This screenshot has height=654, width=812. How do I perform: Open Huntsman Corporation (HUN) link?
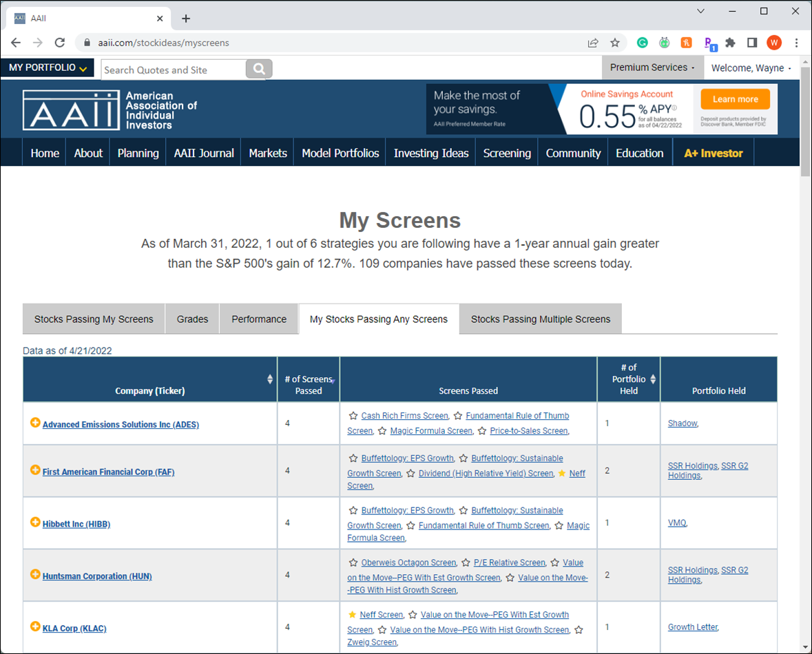(97, 576)
